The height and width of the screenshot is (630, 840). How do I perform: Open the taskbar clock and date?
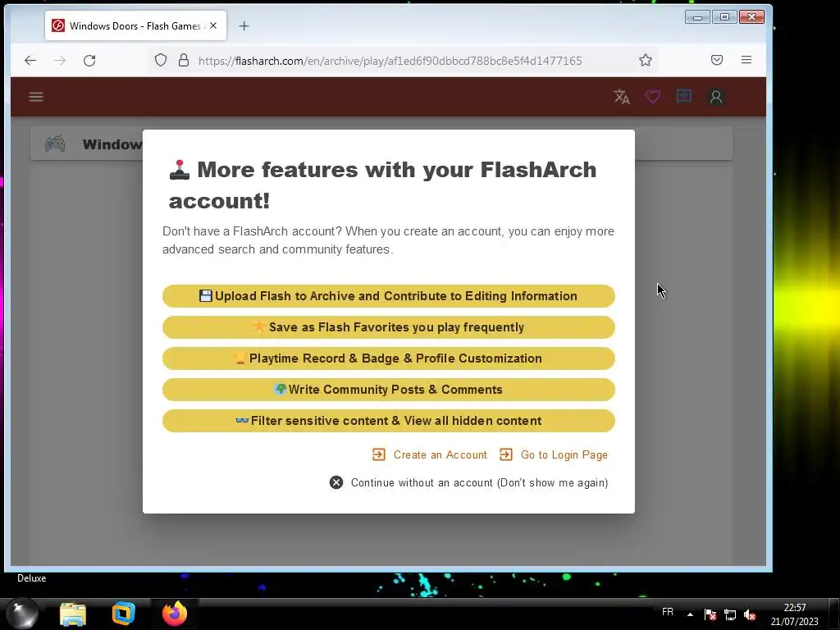794,614
